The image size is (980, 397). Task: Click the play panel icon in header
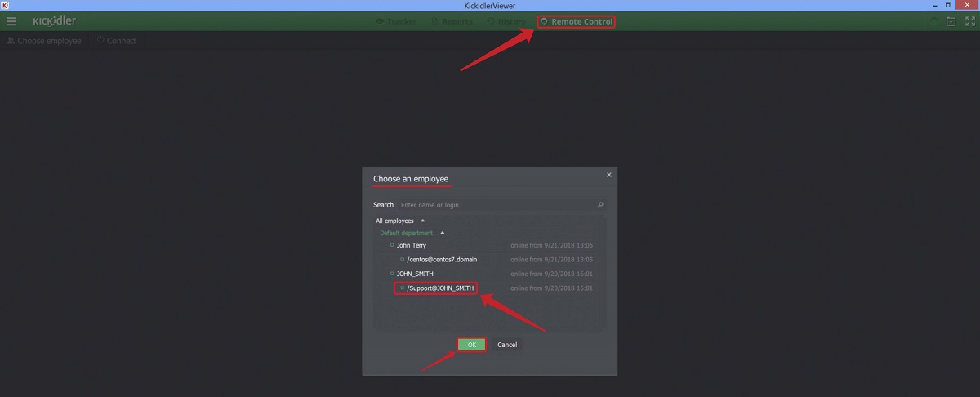coord(951,21)
